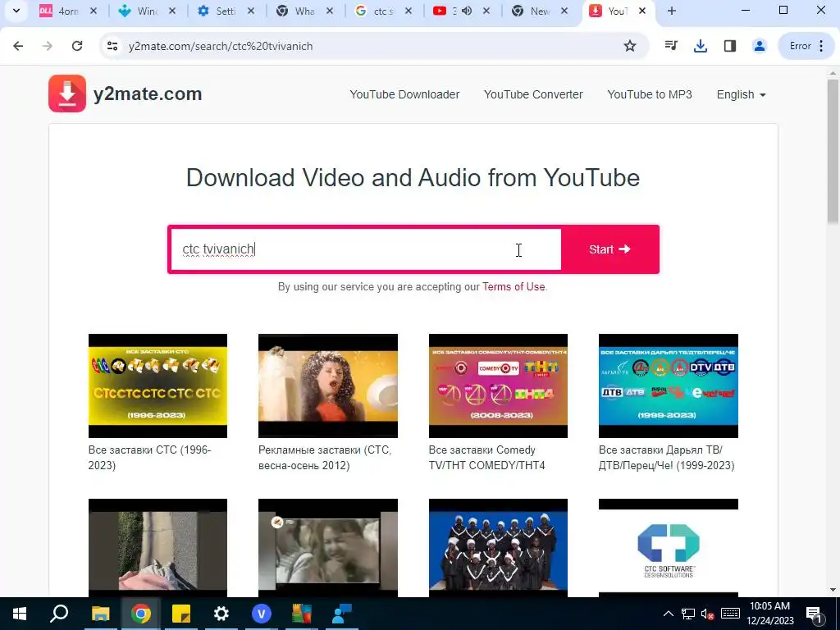Click title Все заставки СТС (1996-2023)

[150, 458]
